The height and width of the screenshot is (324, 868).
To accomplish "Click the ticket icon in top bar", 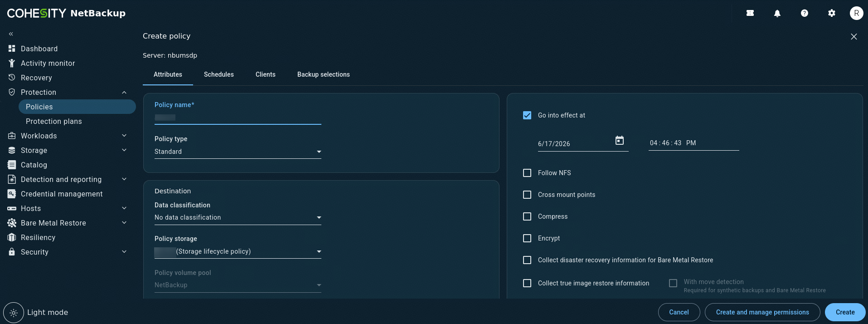I will (750, 13).
